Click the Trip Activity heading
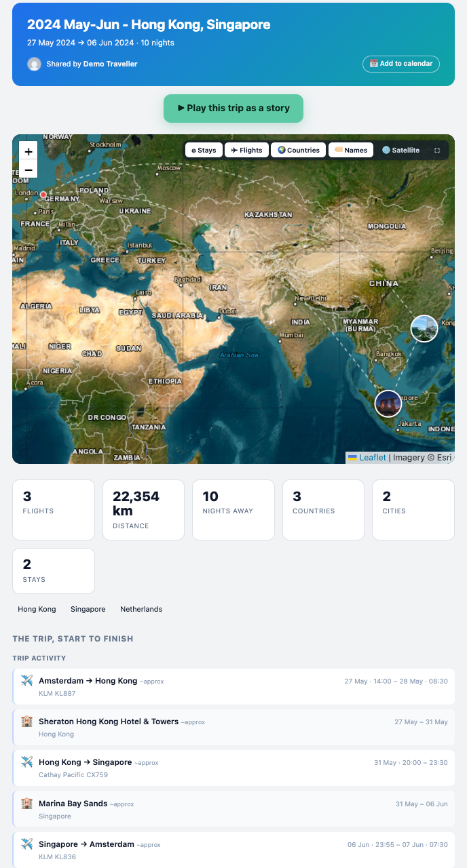 (x=39, y=658)
